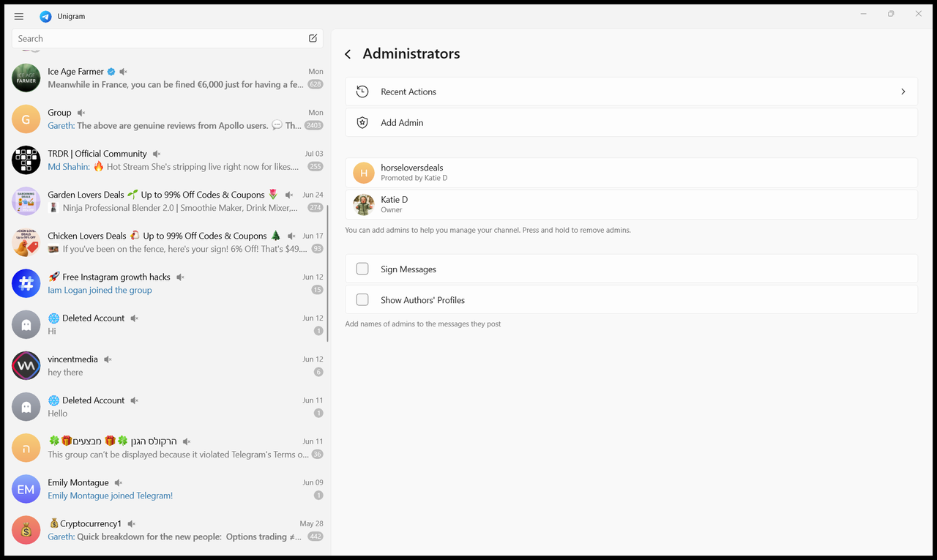Click muted icon beside Emily Montague
Image resolution: width=937 pixels, height=560 pixels.
point(119,482)
